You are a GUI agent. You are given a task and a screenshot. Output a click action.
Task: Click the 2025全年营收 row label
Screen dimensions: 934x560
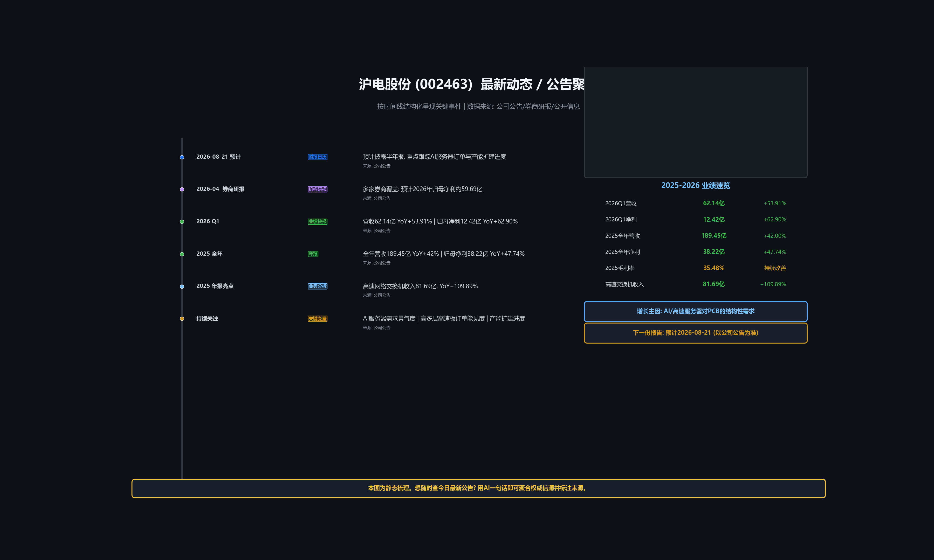tap(623, 236)
